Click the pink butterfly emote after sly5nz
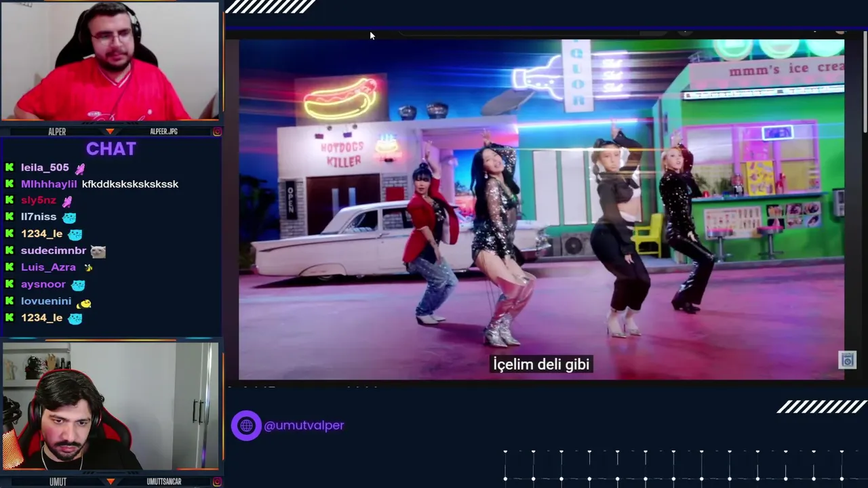Screen dimensions: 868x488 tap(66, 201)
